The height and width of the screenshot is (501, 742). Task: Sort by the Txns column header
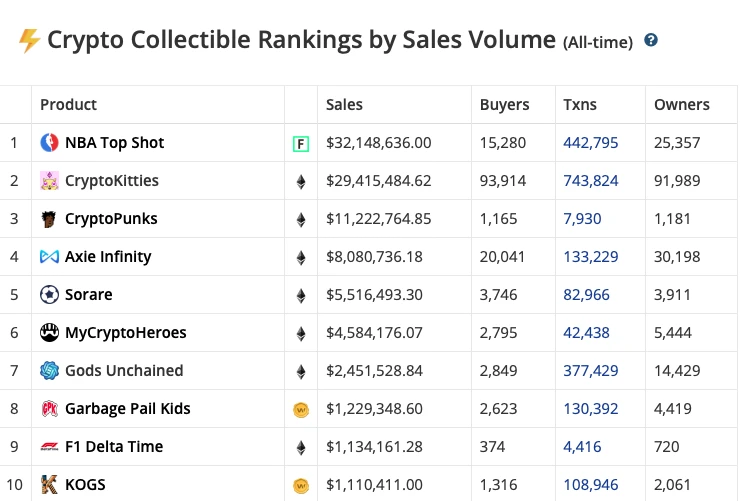[x=580, y=105]
